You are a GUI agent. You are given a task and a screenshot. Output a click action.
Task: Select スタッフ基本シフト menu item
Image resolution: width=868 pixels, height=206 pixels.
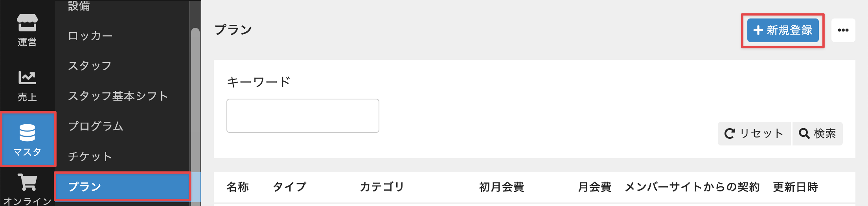(x=118, y=96)
